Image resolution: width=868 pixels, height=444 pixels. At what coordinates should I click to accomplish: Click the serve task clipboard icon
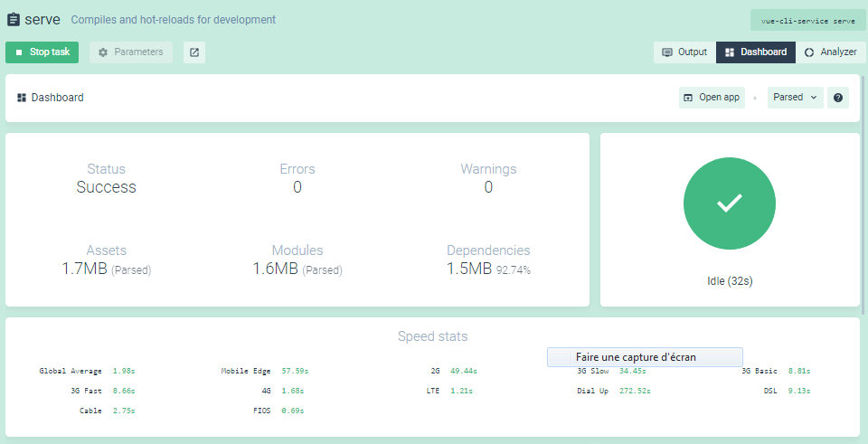tap(14, 19)
